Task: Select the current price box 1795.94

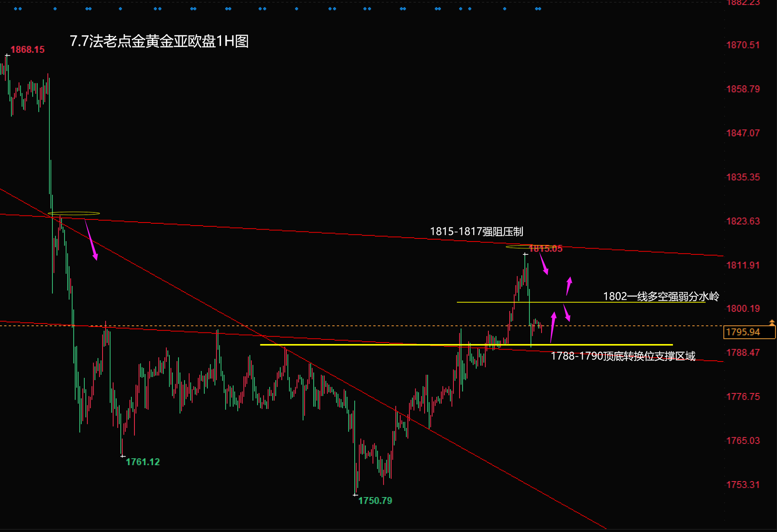Action: tap(749, 332)
